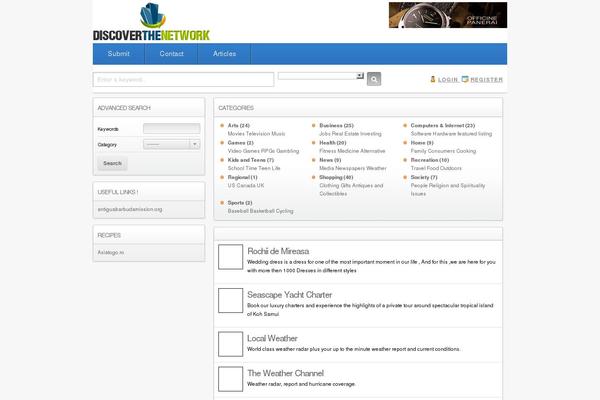
Task: Click The Weather Channel listing title
Action: [x=285, y=373]
